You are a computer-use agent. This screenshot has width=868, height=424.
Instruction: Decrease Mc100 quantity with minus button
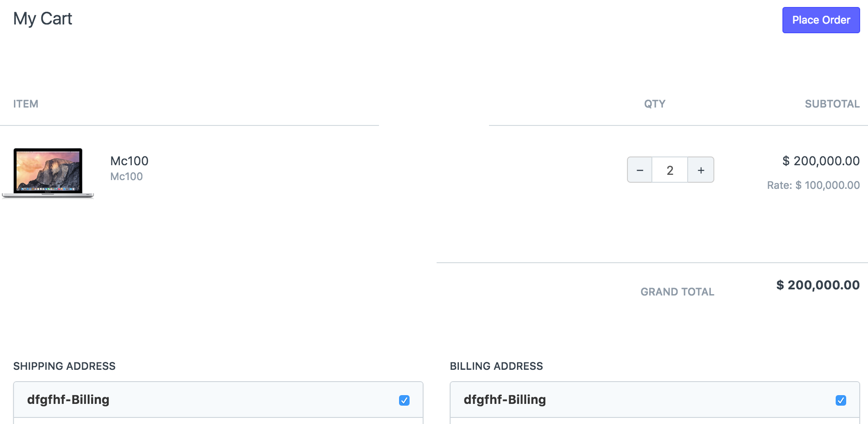(640, 170)
